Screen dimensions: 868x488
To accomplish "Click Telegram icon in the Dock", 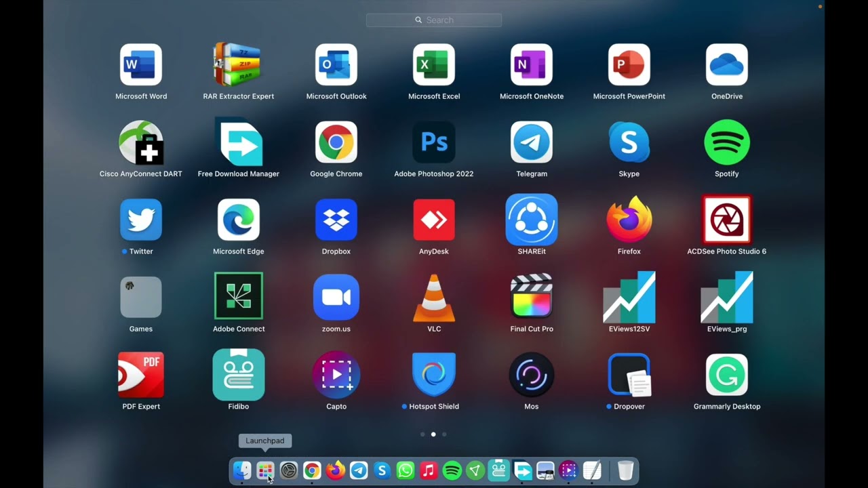I will point(359,470).
